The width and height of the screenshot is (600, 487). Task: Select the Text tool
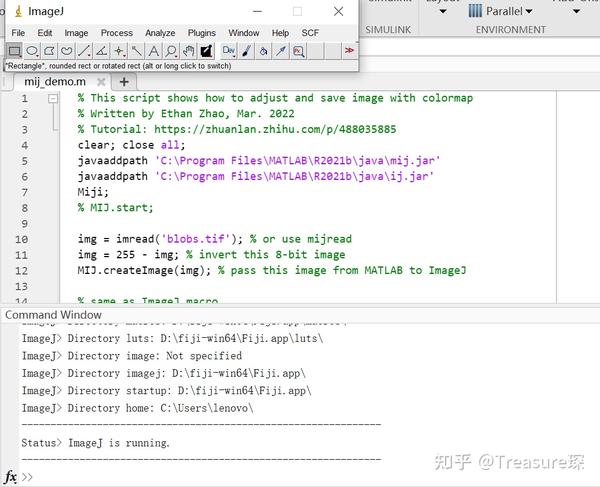(x=153, y=51)
